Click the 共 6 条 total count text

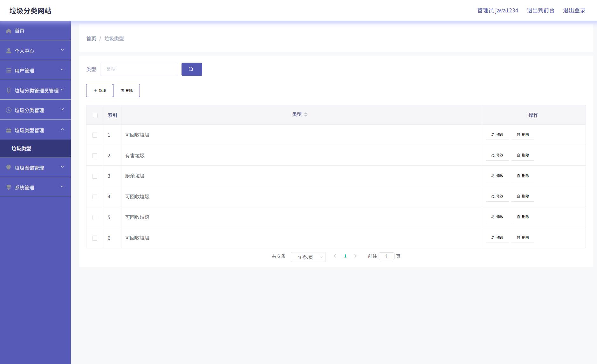278,256
